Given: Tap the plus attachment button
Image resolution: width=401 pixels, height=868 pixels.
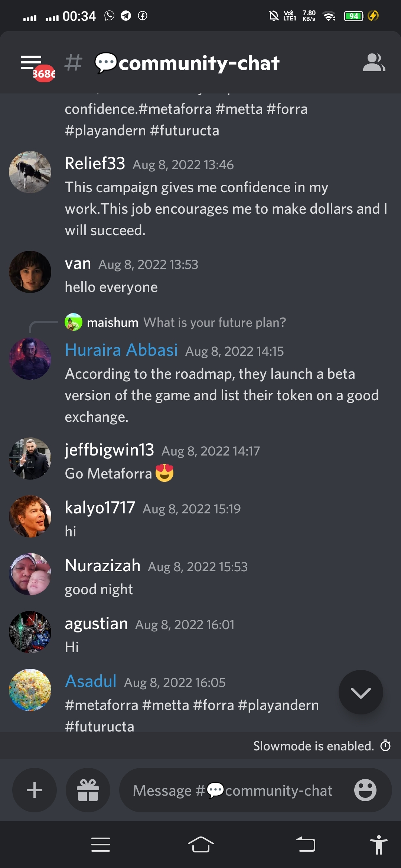Looking at the screenshot, I should coord(35,790).
